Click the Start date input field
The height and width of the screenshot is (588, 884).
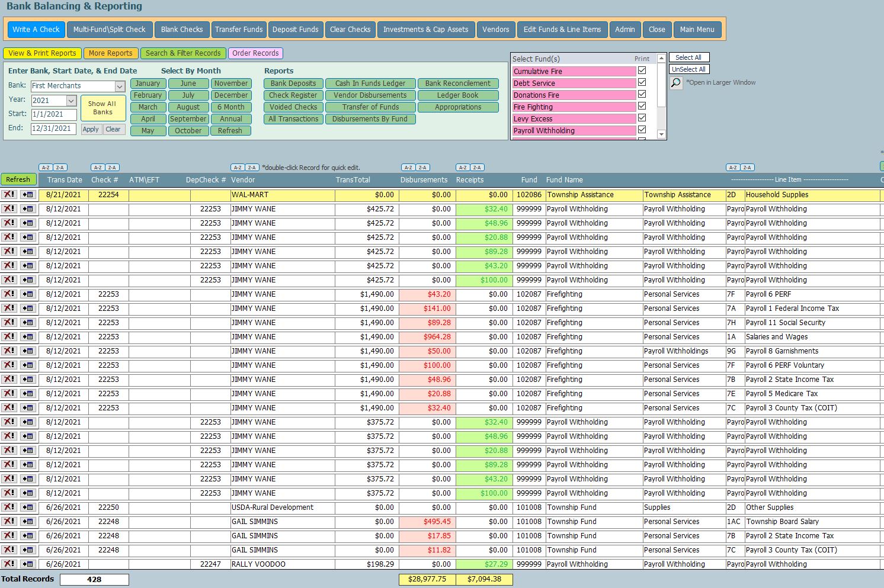pyautogui.click(x=54, y=114)
